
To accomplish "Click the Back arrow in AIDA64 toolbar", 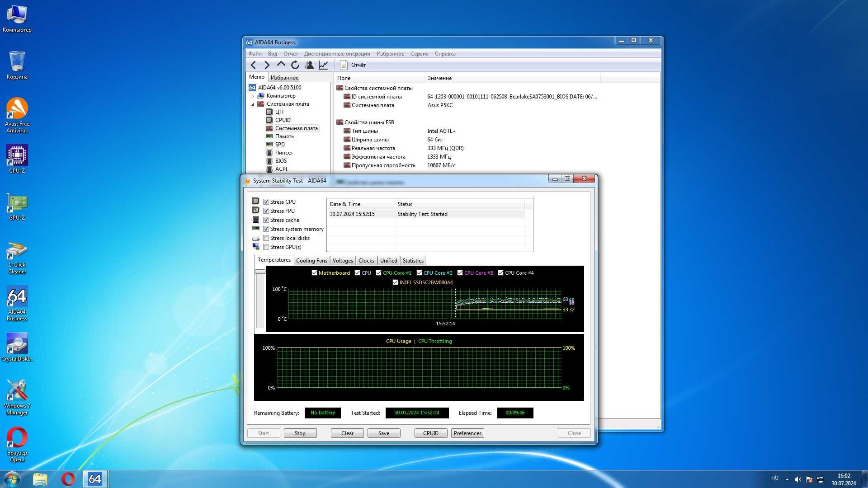I will point(253,65).
